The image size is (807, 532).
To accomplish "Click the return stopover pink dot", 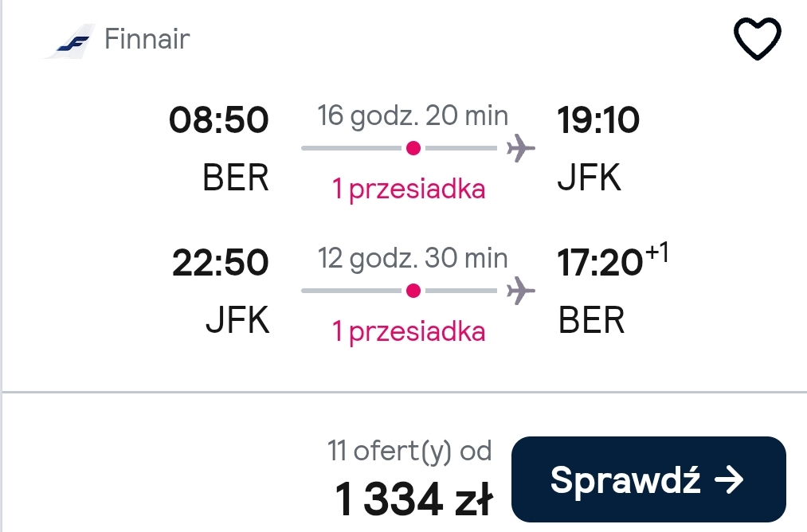I will pyautogui.click(x=413, y=291).
